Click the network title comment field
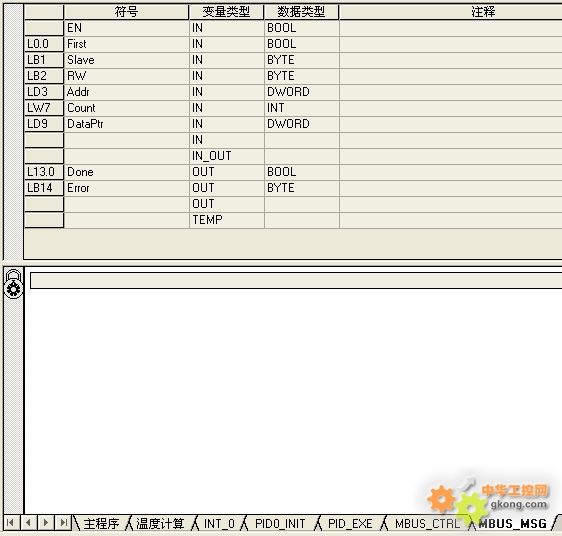 [296, 280]
